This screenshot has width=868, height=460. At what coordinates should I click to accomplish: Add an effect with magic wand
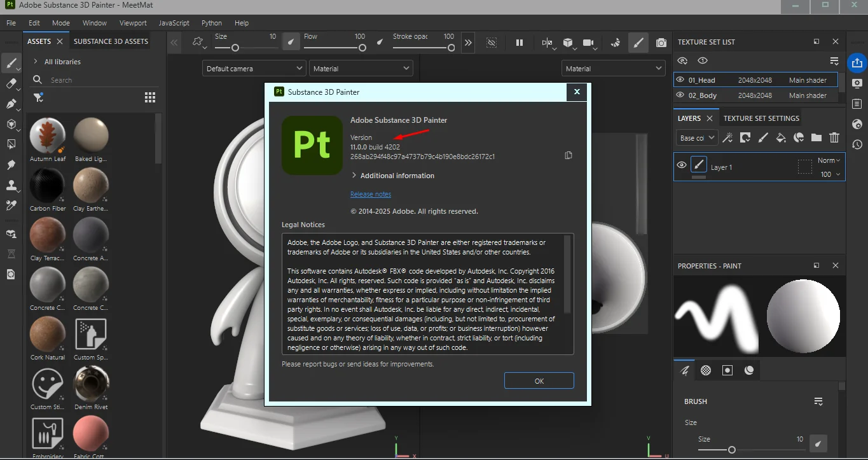pyautogui.click(x=728, y=137)
